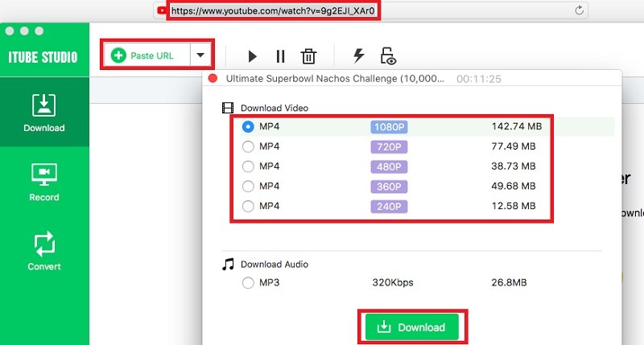Click the 240P quality badge
Screen dimensions: 644x345
pos(389,207)
